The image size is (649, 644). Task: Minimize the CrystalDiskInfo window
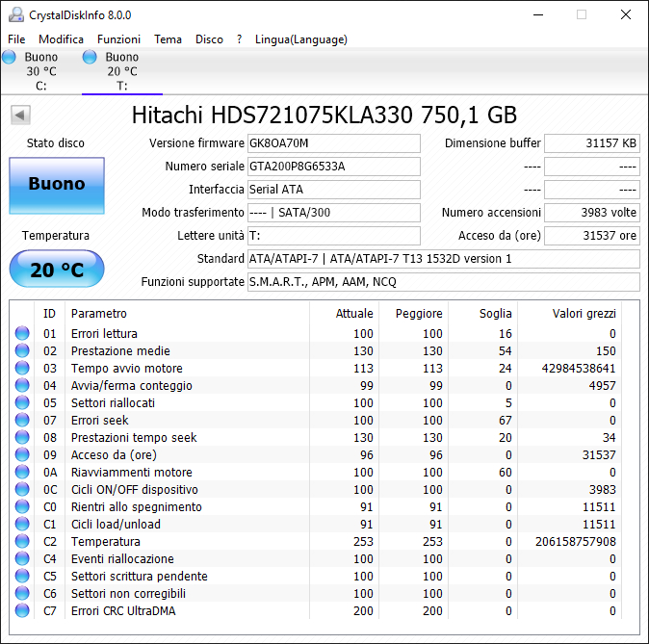(x=538, y=14)
